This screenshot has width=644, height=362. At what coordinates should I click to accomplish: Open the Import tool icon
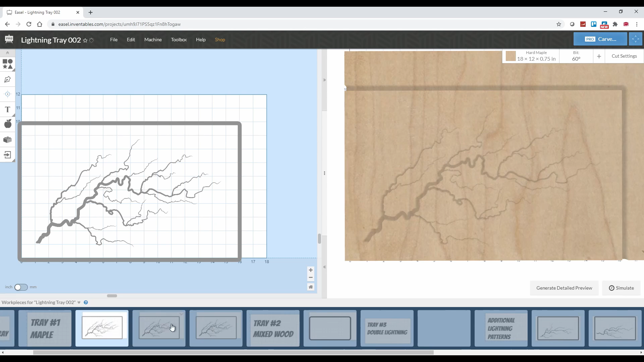click(x=7, y=155)
